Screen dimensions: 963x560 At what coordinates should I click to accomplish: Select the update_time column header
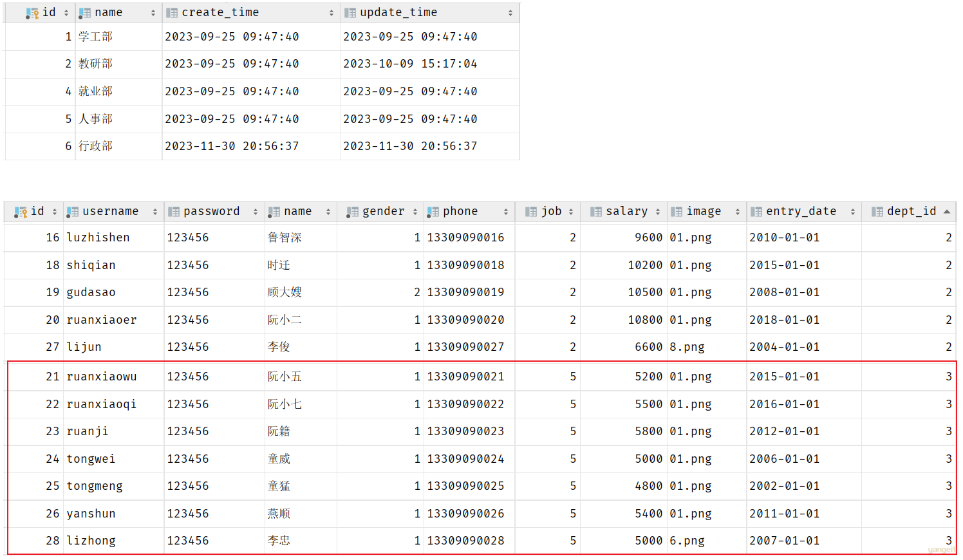[429, 13]
